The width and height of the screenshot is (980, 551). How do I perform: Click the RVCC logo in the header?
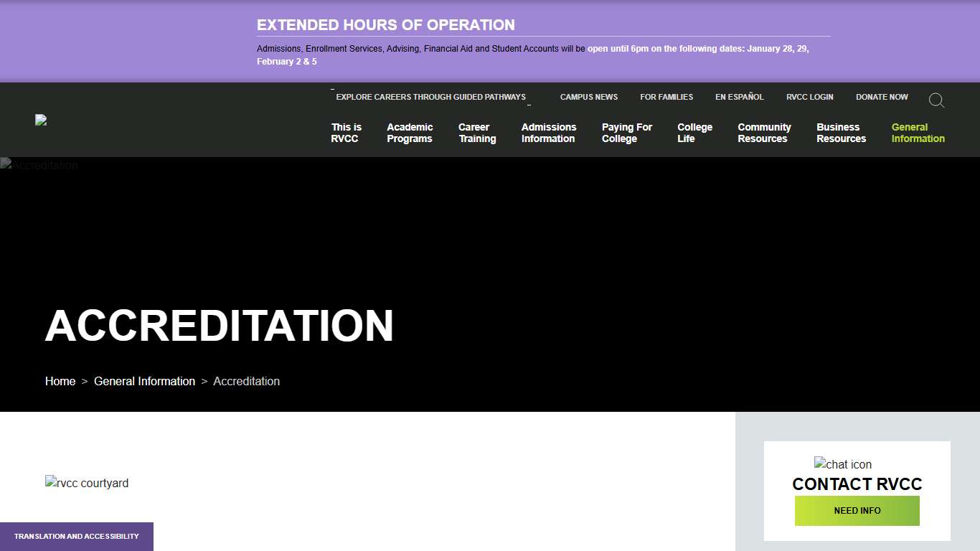(x=41, y=120)
